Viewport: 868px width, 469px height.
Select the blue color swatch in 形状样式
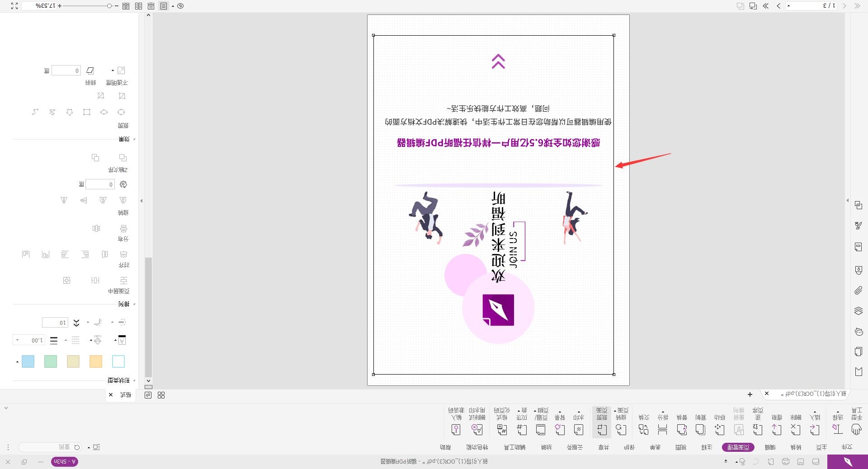(28, 361)
